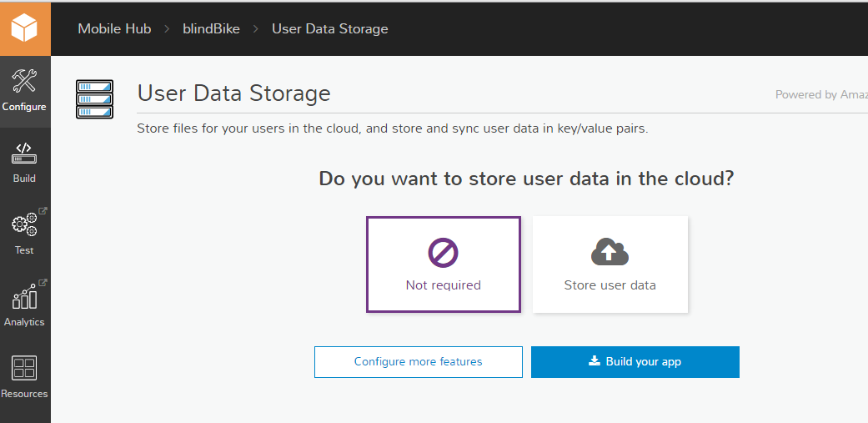
Task: Click the cloud upload icon
Action: coord(610,251)
